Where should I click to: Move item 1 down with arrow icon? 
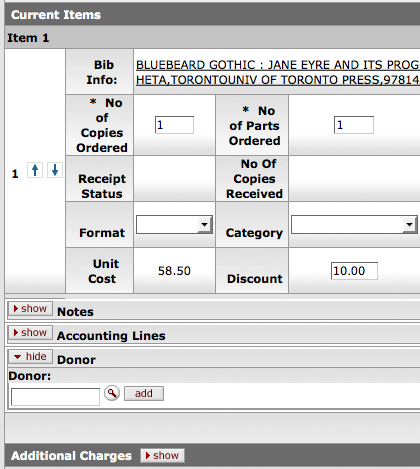[x=55, y=170]
